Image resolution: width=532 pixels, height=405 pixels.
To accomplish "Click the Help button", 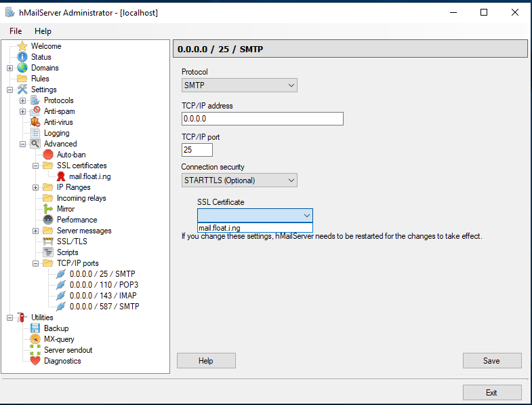I will pos(206,360).
